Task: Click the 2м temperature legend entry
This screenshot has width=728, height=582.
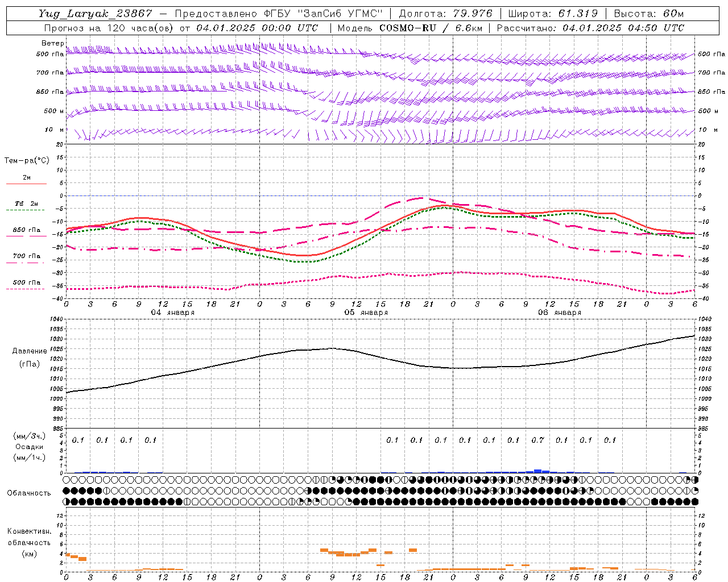Action: 26,177
